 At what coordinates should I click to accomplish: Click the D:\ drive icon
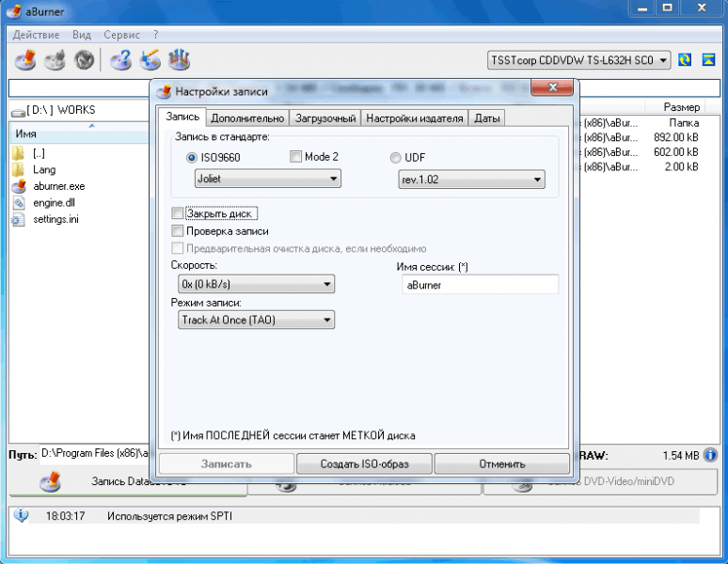pyautogui.click(x=18, y=112)
